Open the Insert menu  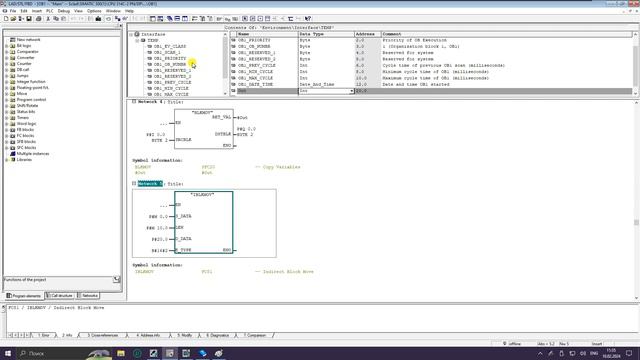(x=37, y=11)
